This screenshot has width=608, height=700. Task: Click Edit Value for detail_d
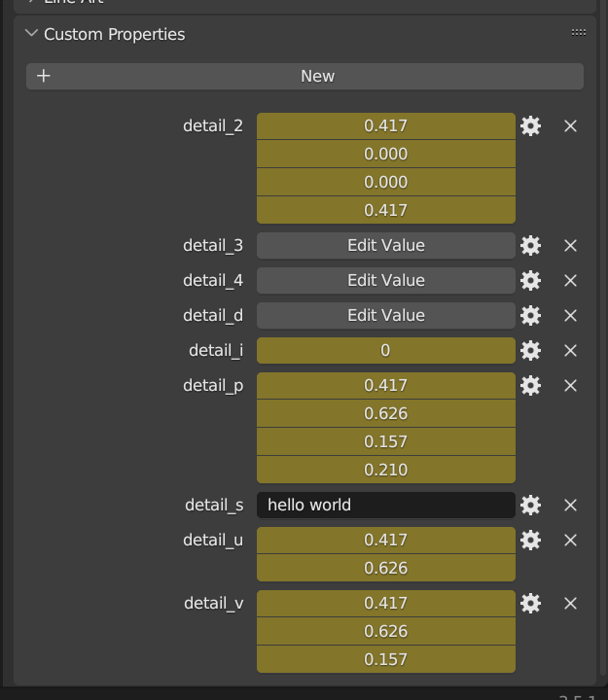386,316
